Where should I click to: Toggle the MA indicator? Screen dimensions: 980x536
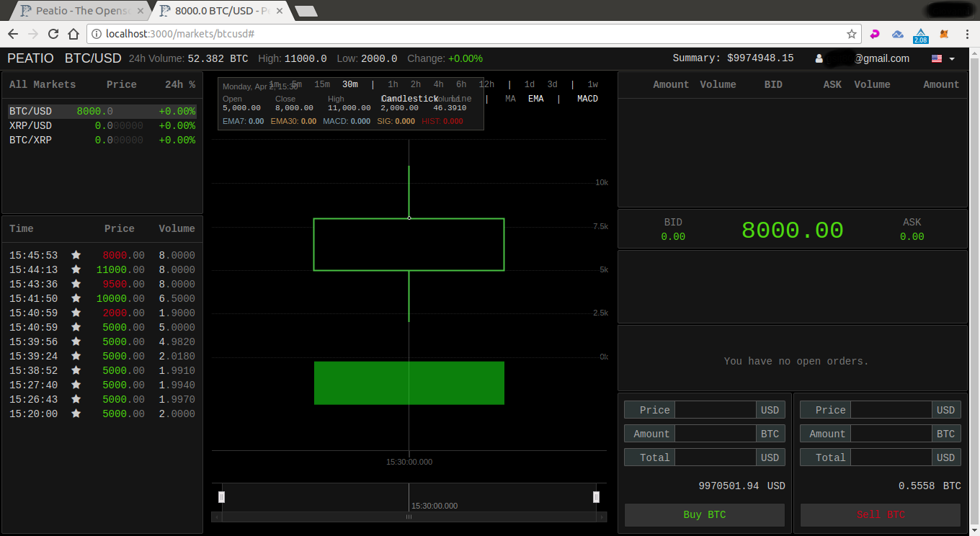pyautogui.click(x=510, y=99)
